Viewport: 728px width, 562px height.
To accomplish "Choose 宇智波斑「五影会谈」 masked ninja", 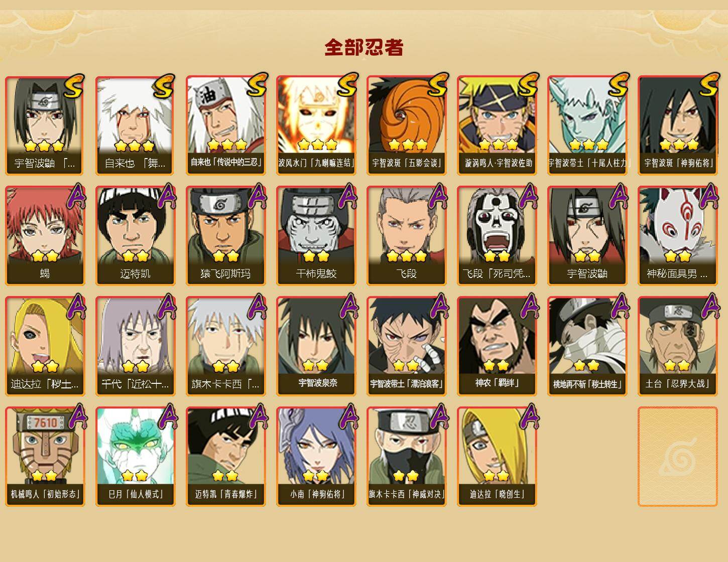I will tap(407, 125).
